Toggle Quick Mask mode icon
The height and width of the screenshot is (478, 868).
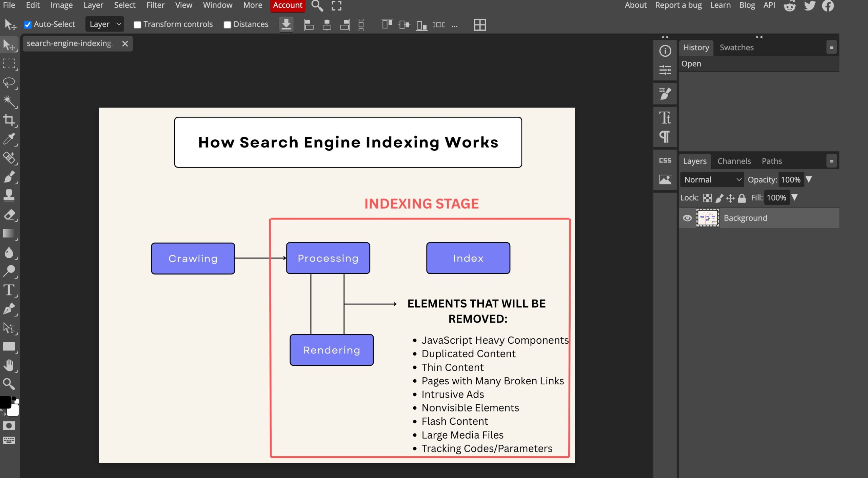[x=9, y=426]
